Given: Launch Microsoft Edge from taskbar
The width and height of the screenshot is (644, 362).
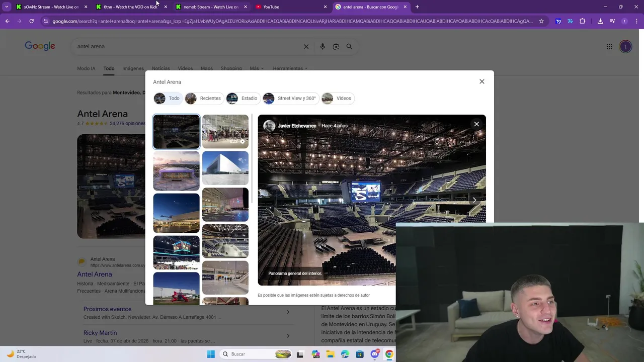Looking at the screenshot, I should coord(345,354).
